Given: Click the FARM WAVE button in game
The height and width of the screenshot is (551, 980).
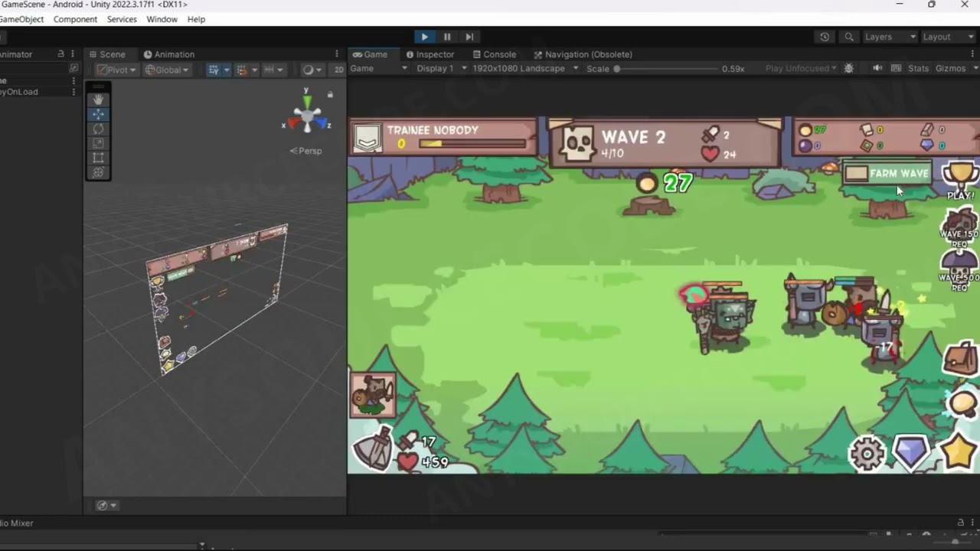Looking at the screenshot, I should pyautogui.click(x=887, y=173).
